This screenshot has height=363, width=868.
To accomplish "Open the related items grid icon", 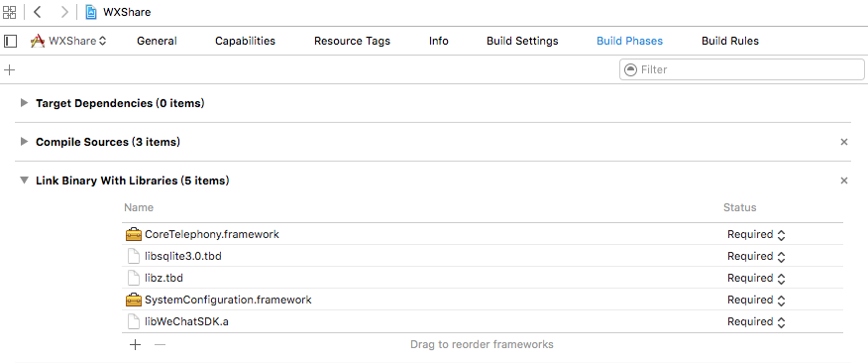I will [9, 12].
